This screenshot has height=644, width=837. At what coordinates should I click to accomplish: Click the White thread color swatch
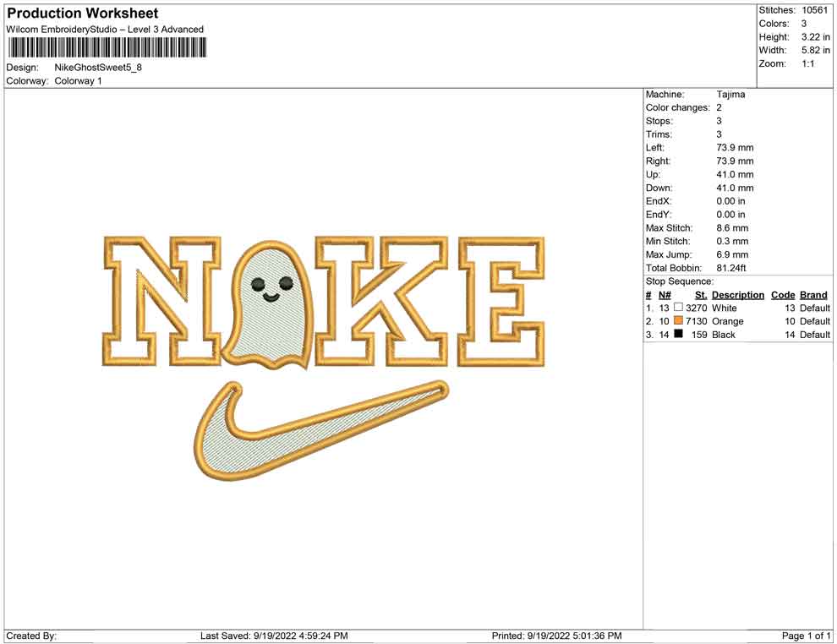click(678, 308)
